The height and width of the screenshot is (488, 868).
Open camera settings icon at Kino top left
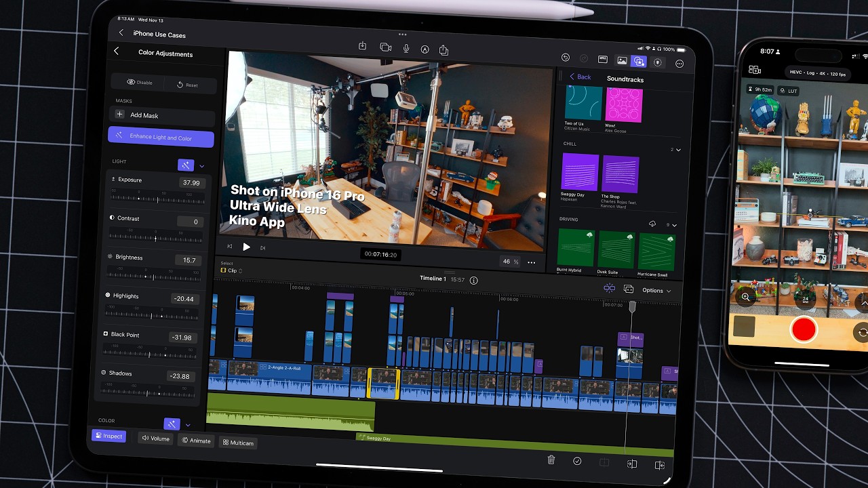tap(755, 69)
